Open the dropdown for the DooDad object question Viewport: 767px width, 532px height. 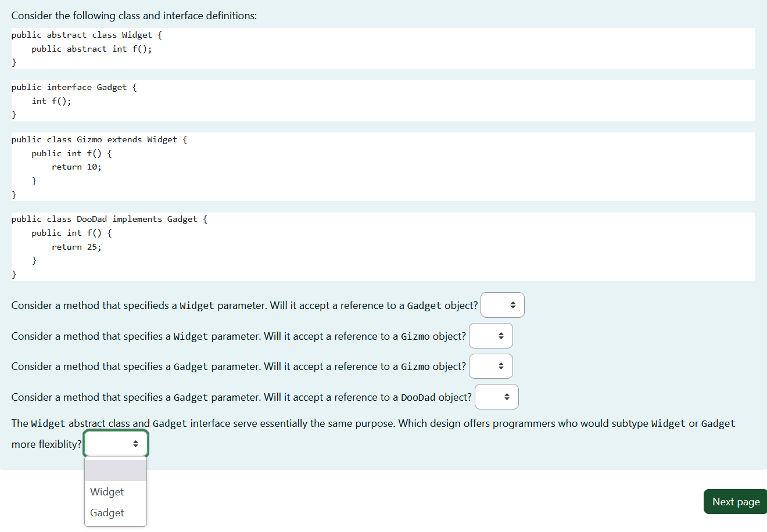[x=496, y=396]
